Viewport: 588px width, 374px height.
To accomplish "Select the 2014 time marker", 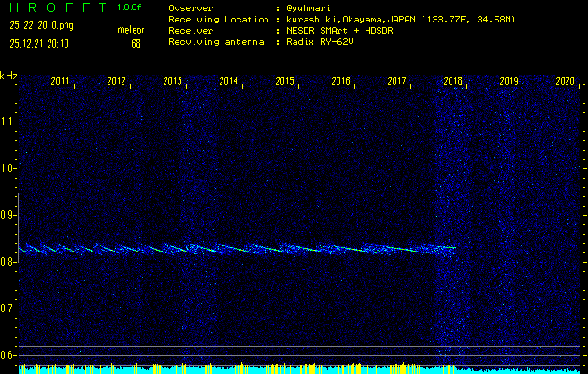I will point(229,81).
